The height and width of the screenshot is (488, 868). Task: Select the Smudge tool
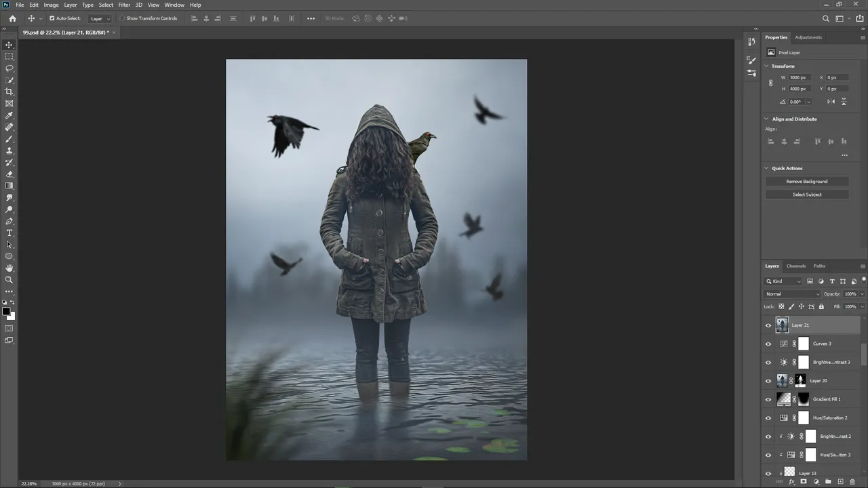[9, 197]
